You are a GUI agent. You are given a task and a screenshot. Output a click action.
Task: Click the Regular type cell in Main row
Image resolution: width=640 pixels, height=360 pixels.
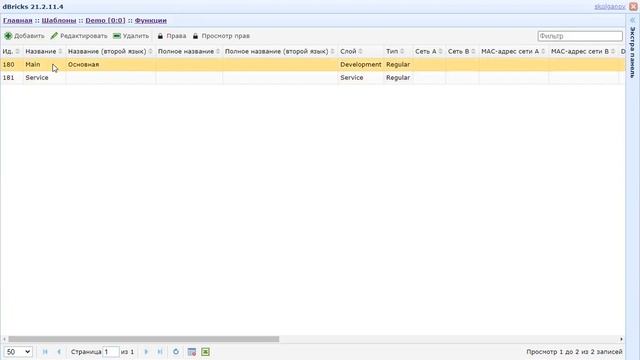(398, 64)
